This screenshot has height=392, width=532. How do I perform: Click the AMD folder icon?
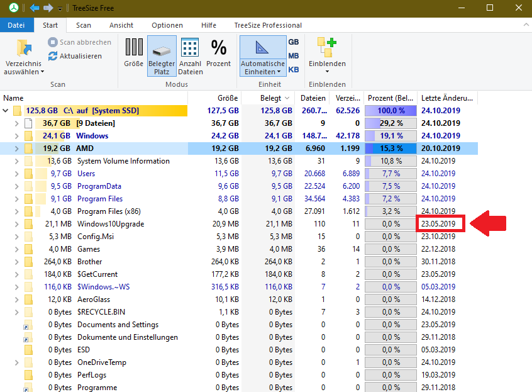click(x=28, y=148)
